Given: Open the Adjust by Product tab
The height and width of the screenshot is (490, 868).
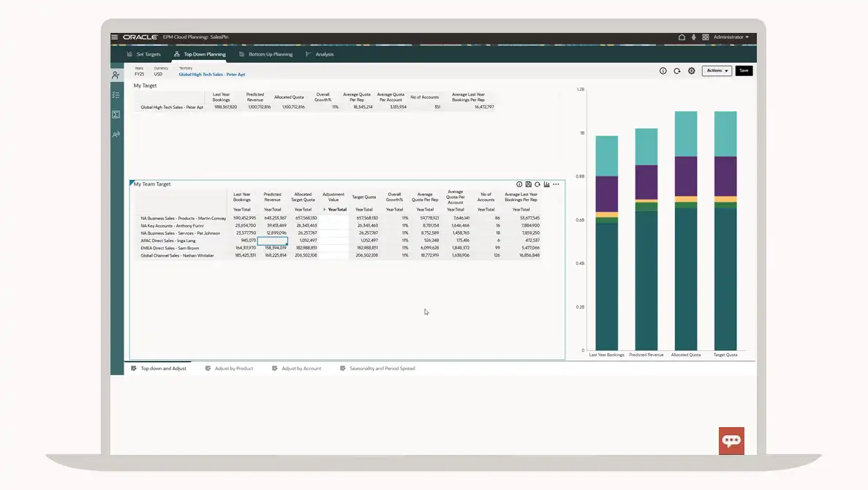Looking at the screenshot, I should tap(233, 369).
